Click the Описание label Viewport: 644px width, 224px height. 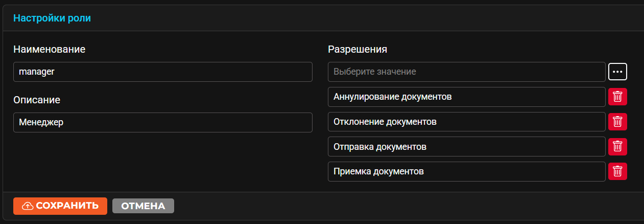click(x=37, y=100)
